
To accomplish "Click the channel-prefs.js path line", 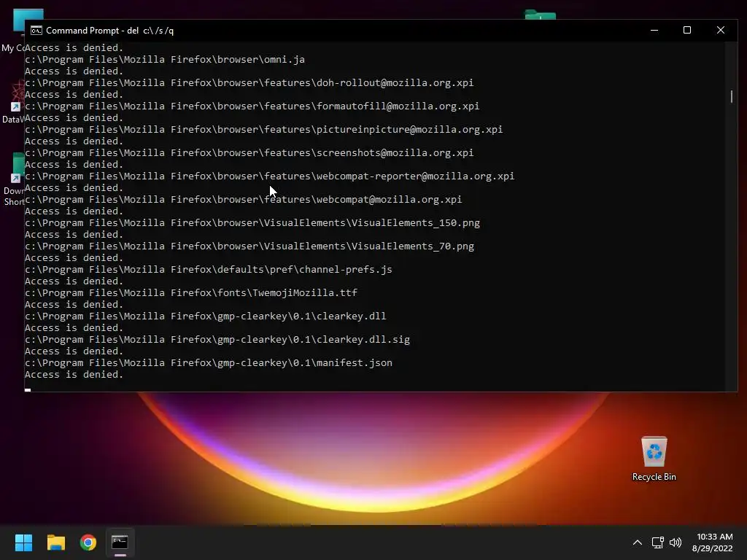I will pos(209,270).
